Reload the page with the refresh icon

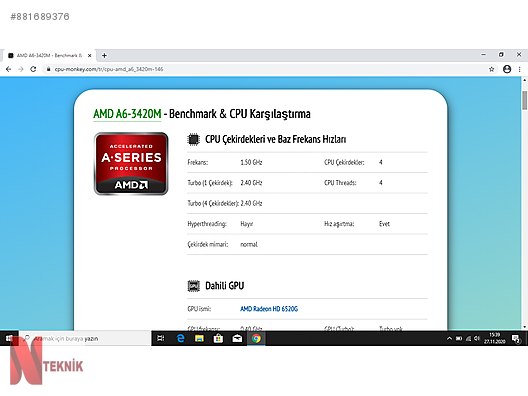(33, 69)
